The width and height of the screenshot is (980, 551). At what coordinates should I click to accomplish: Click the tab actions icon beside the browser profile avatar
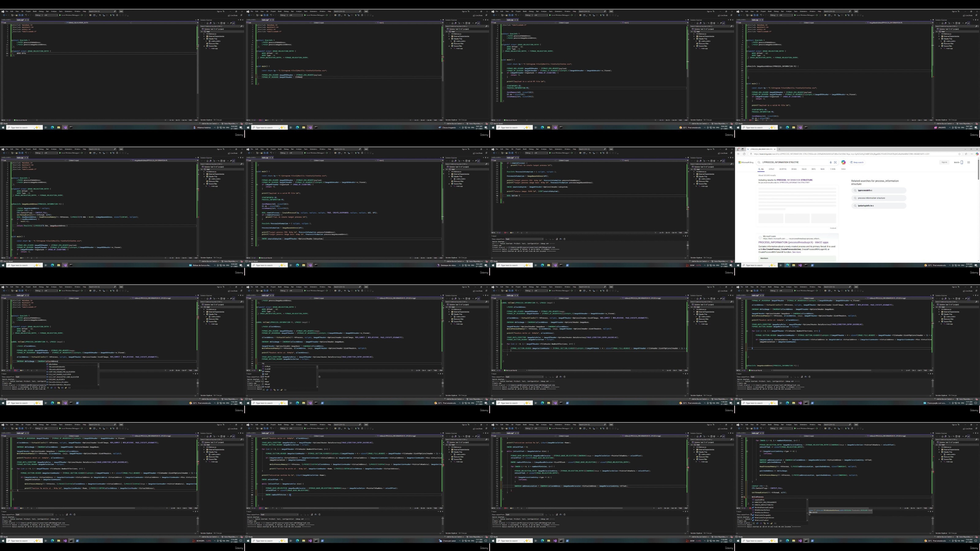click(x=743, y=149)
